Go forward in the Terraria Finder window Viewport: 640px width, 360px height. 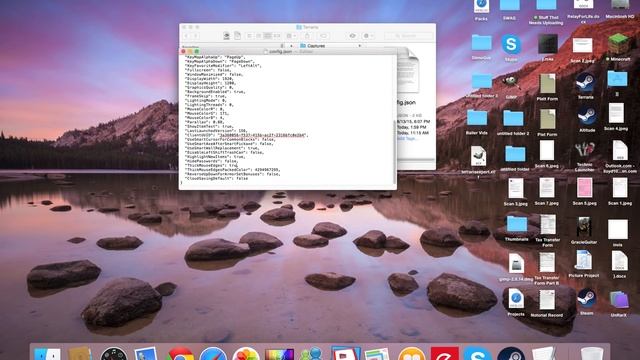(196, 36)
